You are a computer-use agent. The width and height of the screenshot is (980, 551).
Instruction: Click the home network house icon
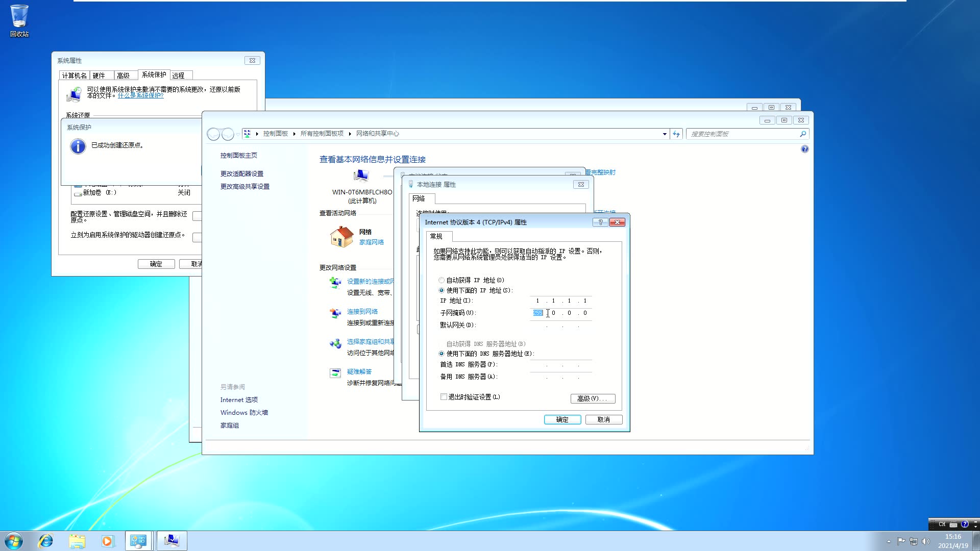coord(341,237)
